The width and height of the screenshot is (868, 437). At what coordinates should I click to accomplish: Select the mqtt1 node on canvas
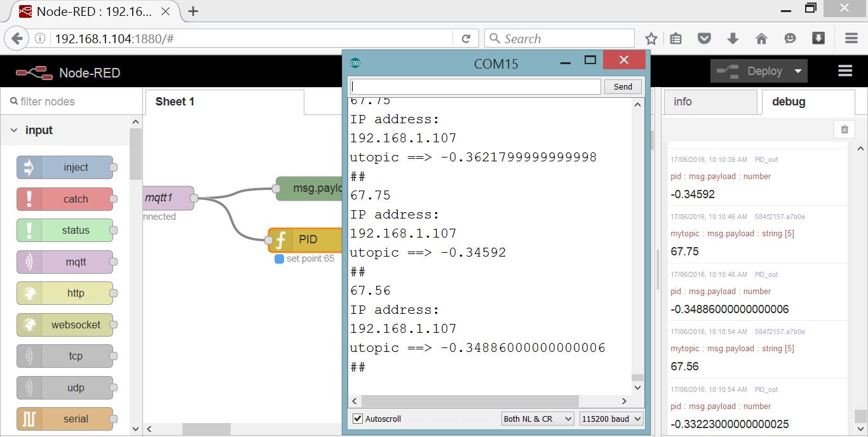click(x=168, y=198)
